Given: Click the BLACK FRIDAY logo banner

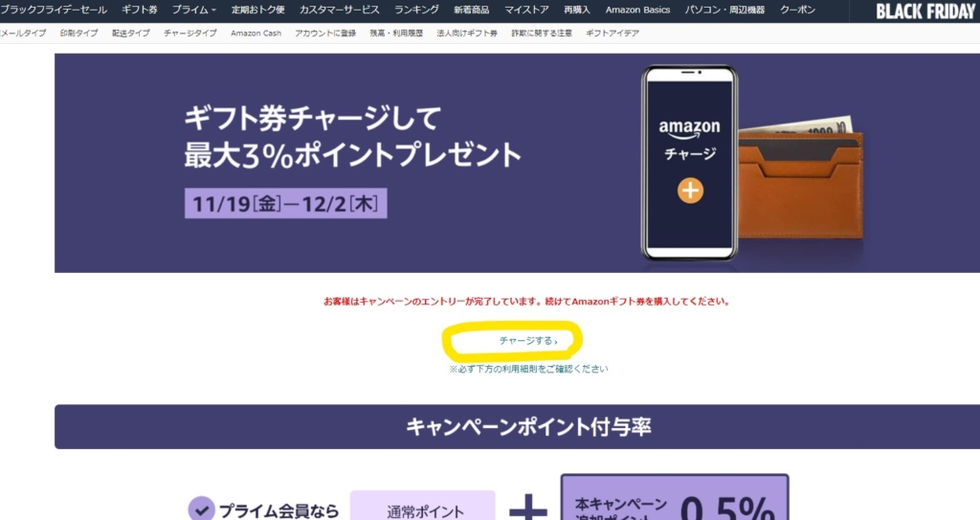Looking at the screenshot, I should (x=925, y=11).
